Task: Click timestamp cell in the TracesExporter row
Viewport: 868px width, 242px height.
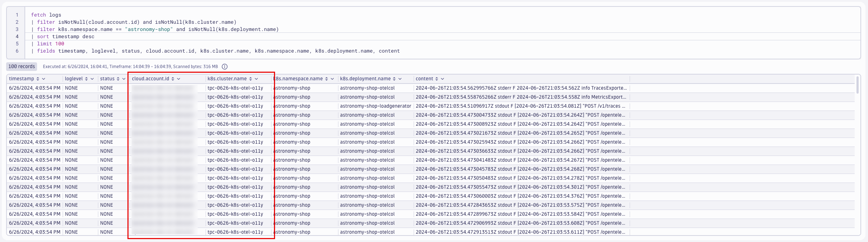Action: pos(35,88)
